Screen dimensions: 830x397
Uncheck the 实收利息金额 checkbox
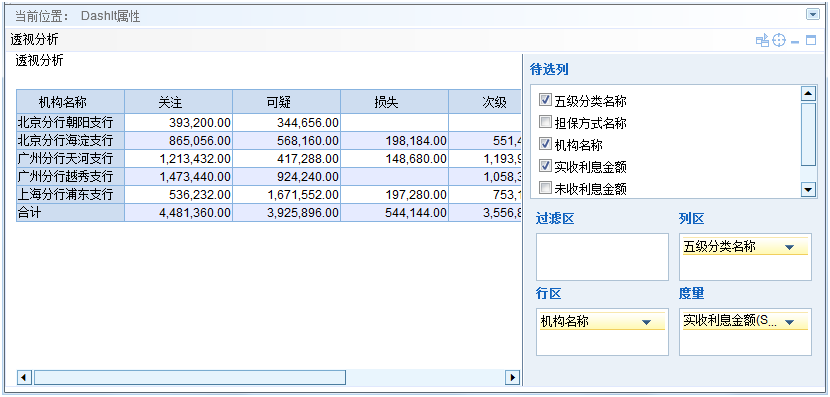tap(545, 166)
